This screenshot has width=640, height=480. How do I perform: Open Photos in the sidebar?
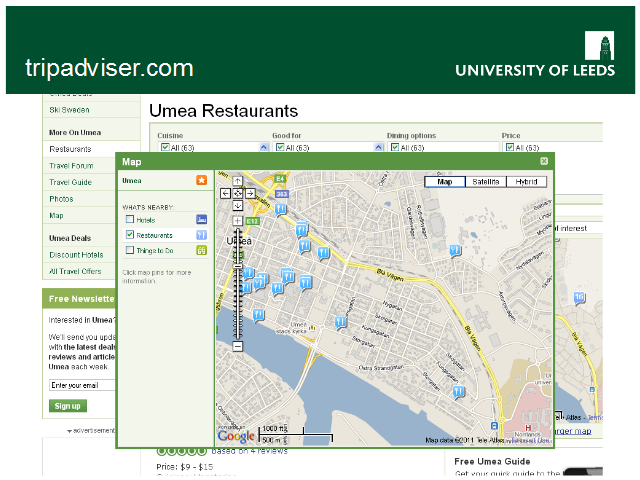pos(61,199)
